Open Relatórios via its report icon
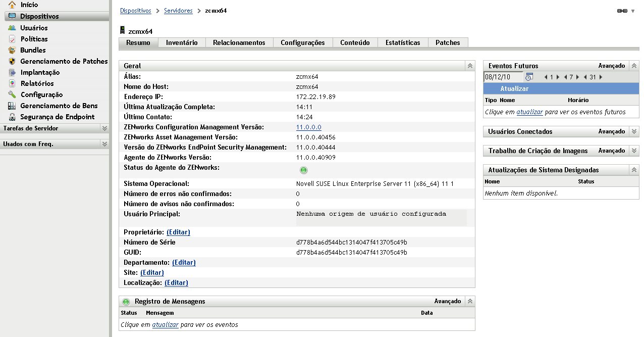Viewport: 644px width, 337px height. coord(12,83)
